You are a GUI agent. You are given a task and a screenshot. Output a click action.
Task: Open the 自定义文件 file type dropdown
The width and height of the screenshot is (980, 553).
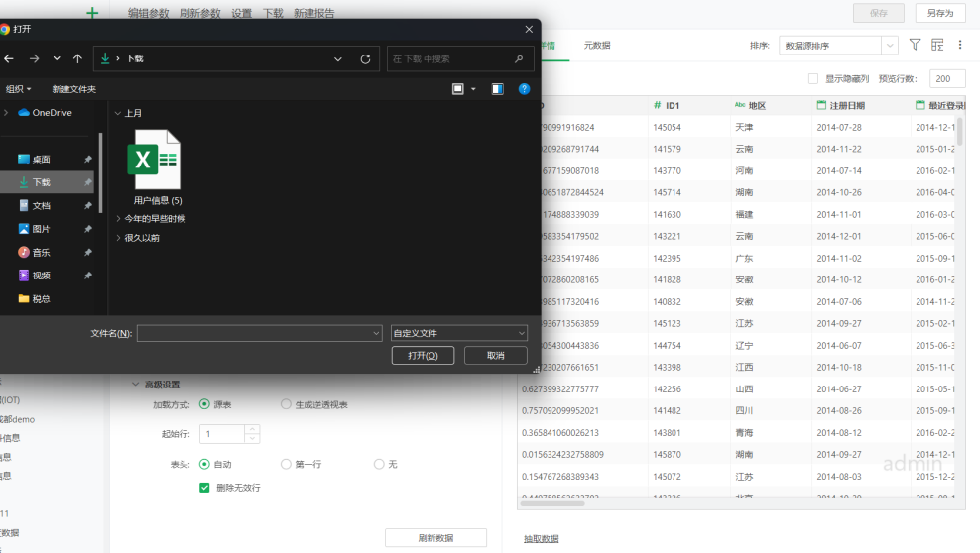(458, 333)
